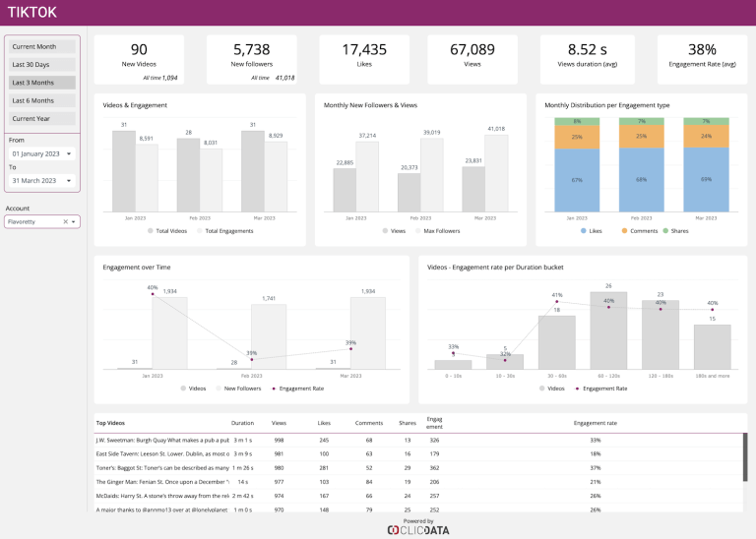Open the From date dropdown
This screenshot has height=539, width=756.
point(42,153)
